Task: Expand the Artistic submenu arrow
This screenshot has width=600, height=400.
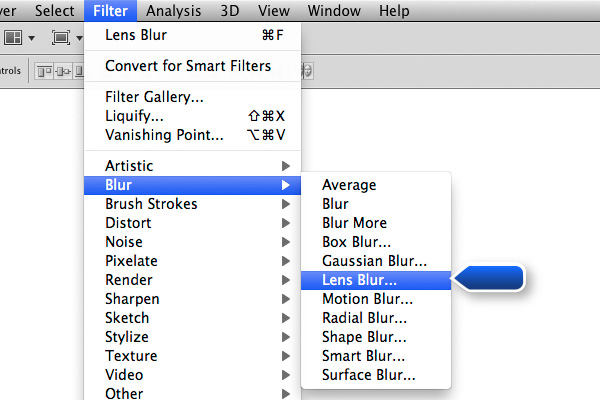Action: click(x=285, y=166)
